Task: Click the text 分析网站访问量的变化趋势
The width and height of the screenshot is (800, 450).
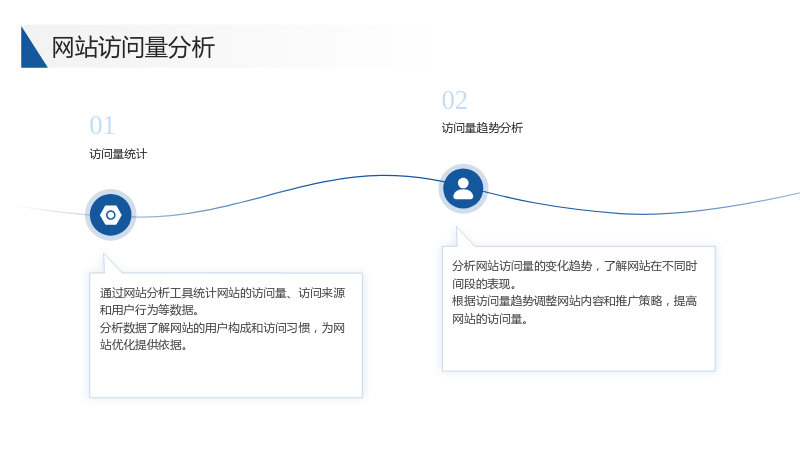Action: click(522, 266)
